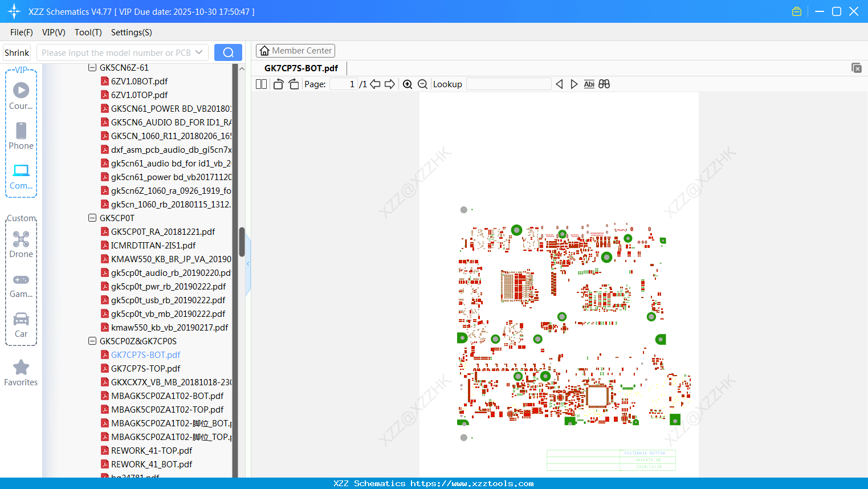Zoom in on the PDF

[407, 84]
